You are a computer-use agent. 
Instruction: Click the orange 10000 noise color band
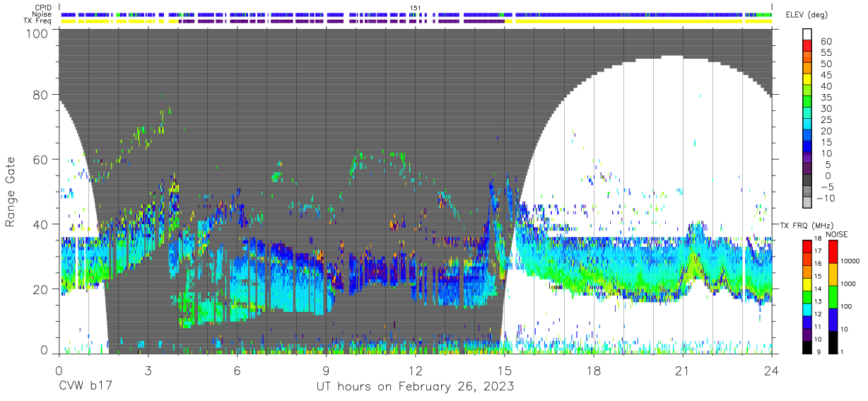click(833, 274)
